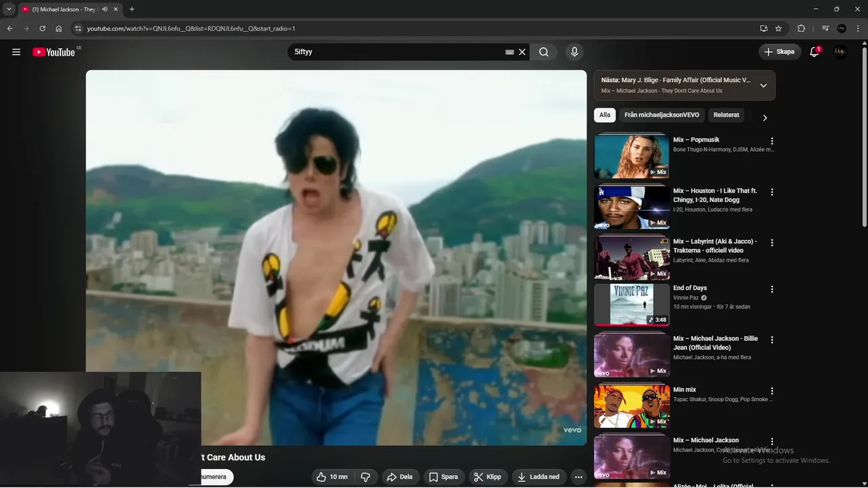868x488 pixels.
Task: Go to the YouTube home logo
Action: [x=54, y=52]
